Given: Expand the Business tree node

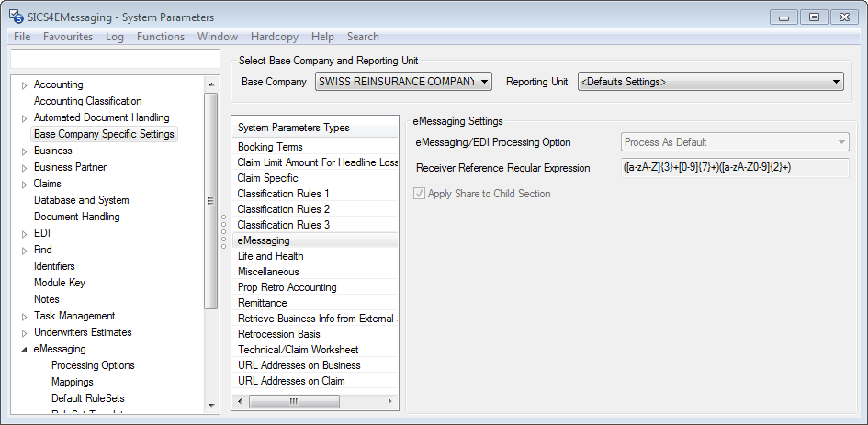Looking at the screenshot, I should pos(24,151).
